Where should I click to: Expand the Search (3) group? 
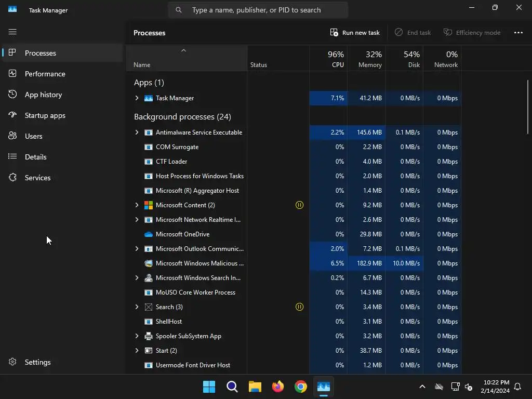click(x=137, y=307)
